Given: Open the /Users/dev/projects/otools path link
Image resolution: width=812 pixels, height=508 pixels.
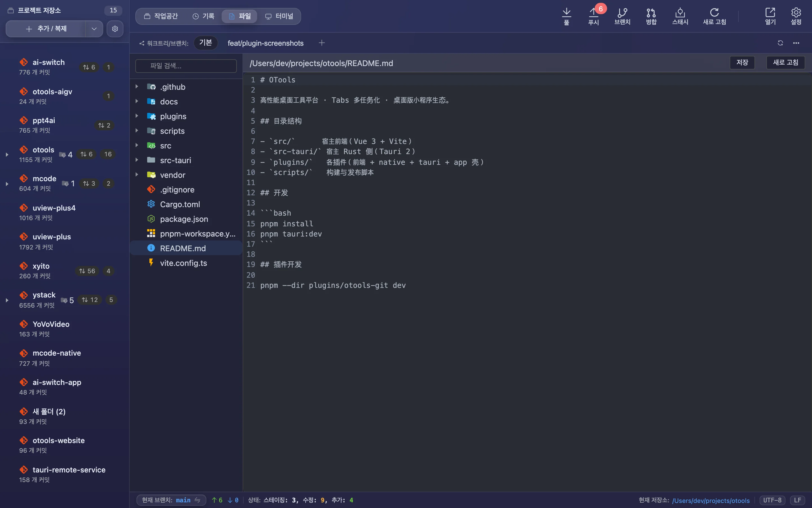Looking at the screenshot, I should (x=711, y=500).
